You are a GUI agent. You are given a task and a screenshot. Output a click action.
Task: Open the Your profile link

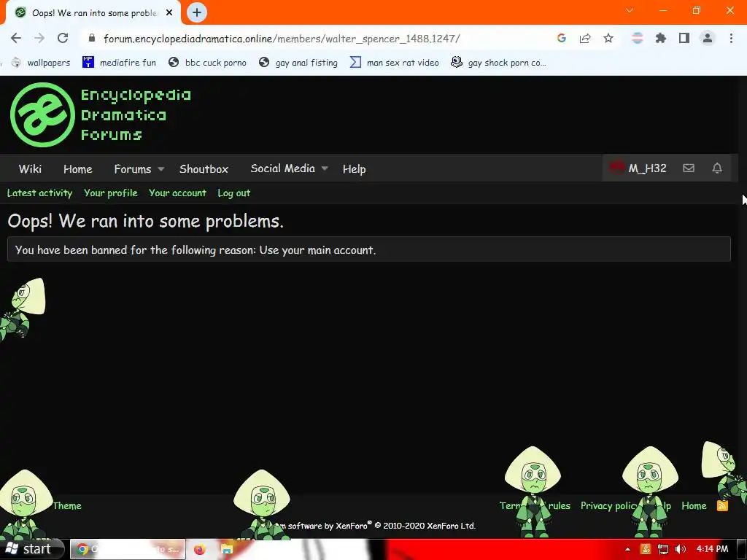111,192
